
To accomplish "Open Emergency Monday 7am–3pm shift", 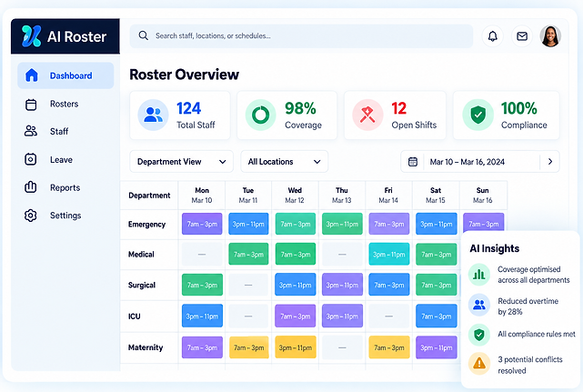I will [202, 224].
